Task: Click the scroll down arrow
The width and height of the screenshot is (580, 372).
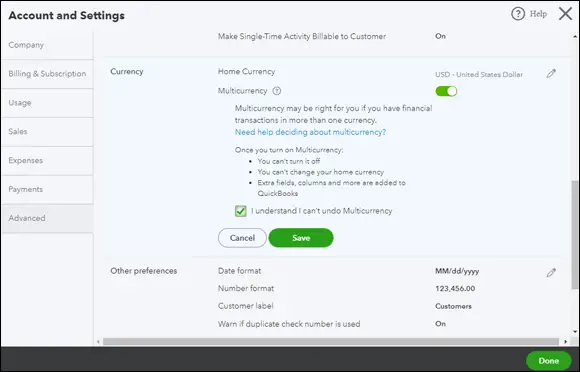Action: [575, 332]
